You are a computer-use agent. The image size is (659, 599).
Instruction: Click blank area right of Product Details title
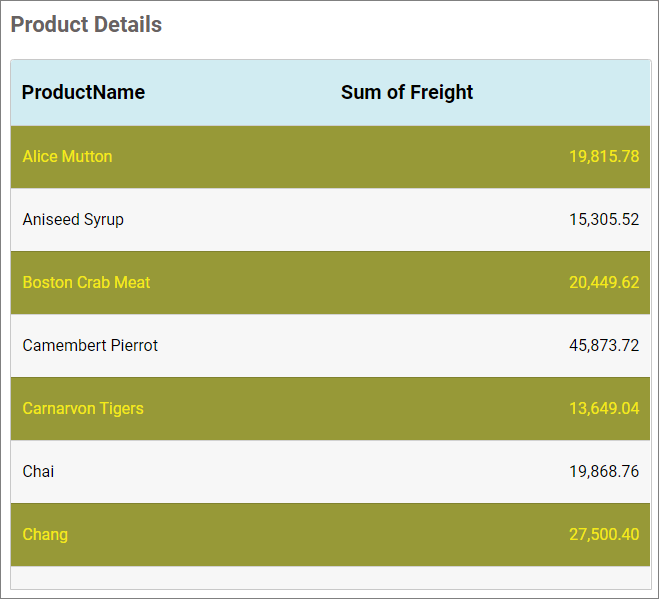pos(420,25)
